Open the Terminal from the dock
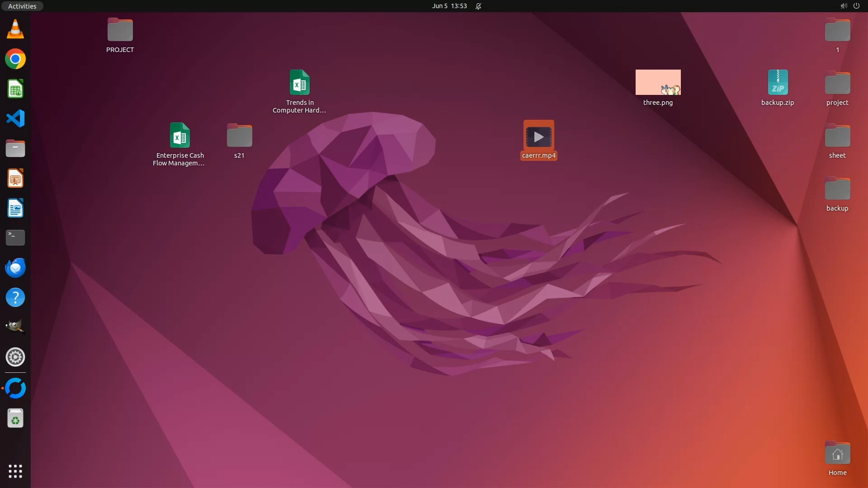This screenshot has height=488, width=868. (x=15, y=238)
